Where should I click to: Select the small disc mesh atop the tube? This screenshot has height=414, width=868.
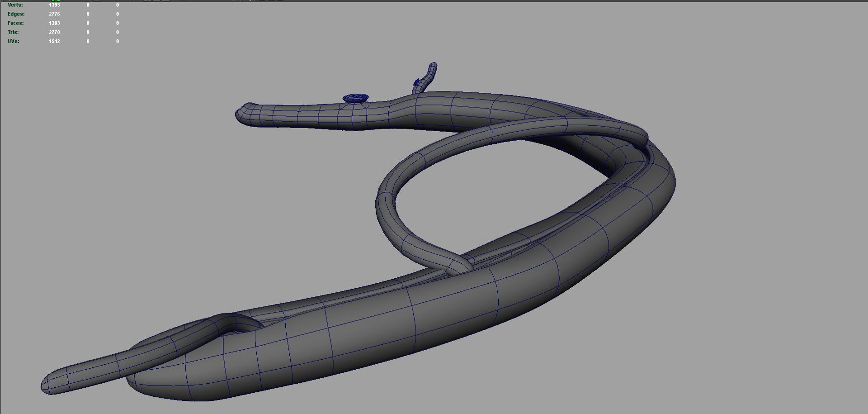[x=356, y=98]
